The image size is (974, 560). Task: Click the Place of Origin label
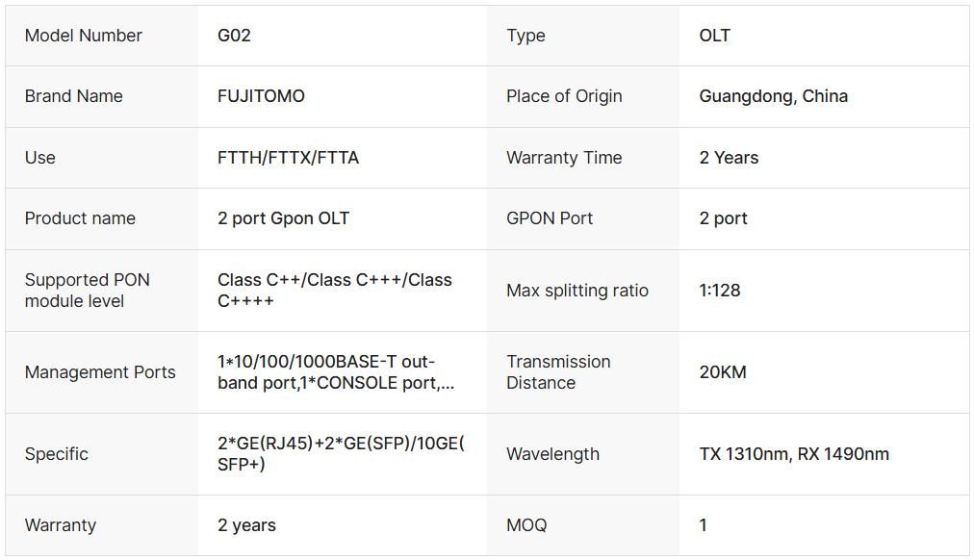[x=564, y=96]
